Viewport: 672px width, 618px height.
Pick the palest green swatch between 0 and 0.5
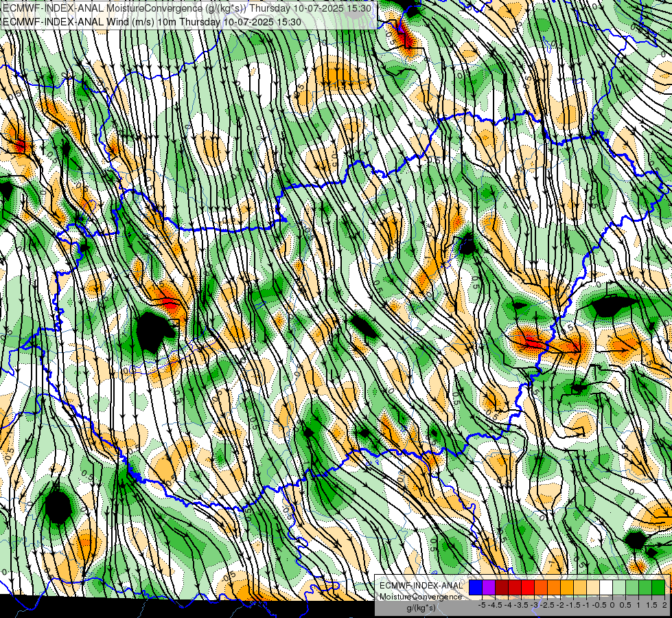[619, 588]
